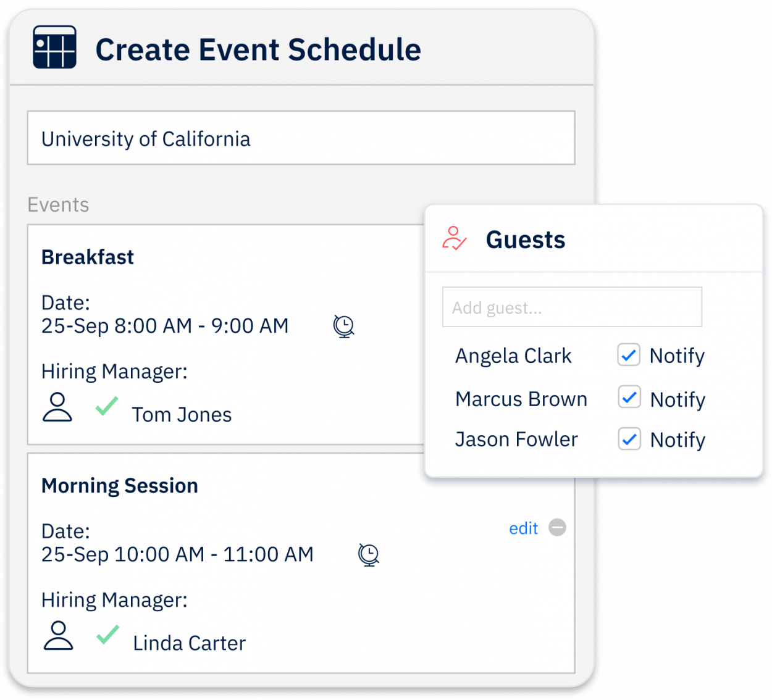
Task: Click the red guest icon in the Guests panel
Action: point(454,240)
